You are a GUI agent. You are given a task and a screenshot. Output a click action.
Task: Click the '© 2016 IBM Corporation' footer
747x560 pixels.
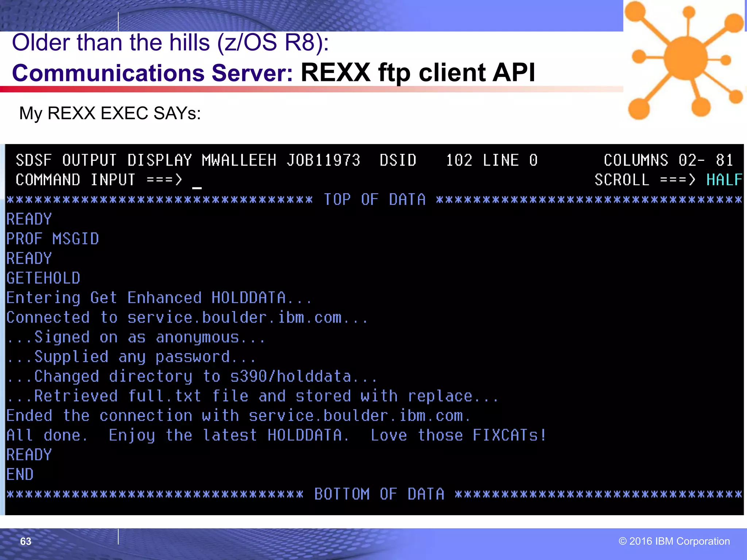point(674,541)
